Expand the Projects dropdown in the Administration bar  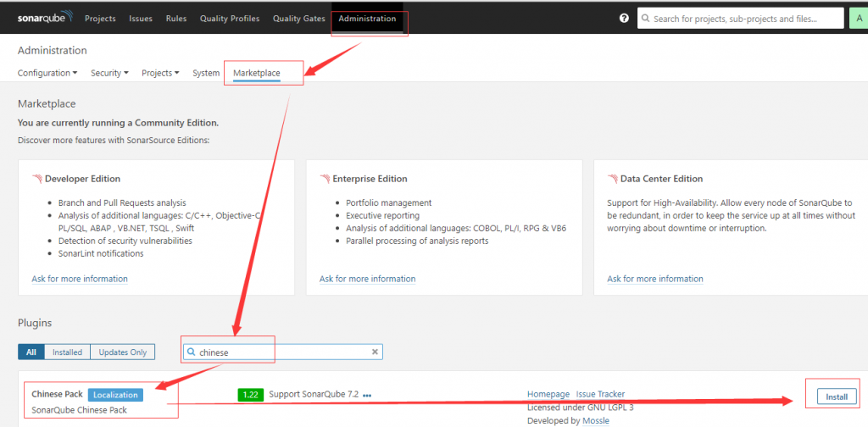[x=160, y=73]
